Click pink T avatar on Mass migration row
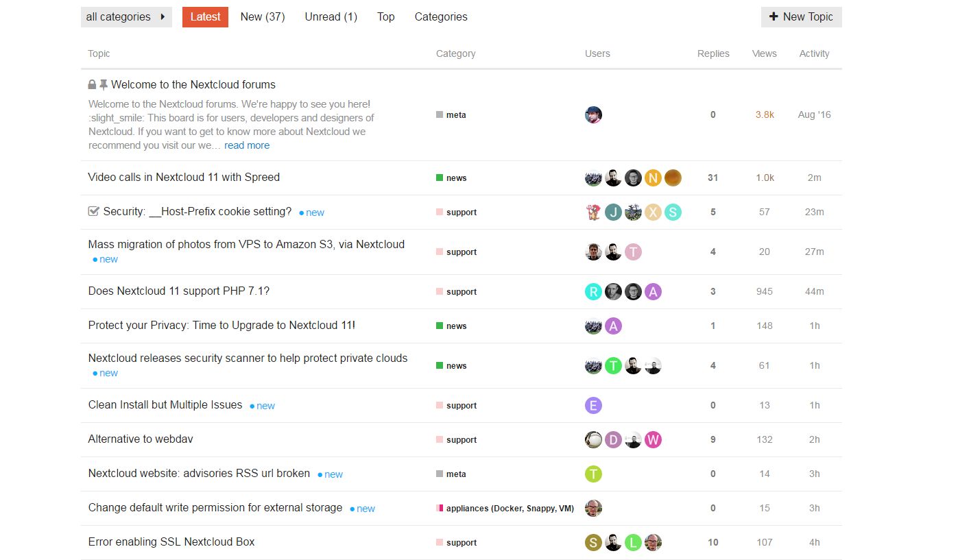 coord(633,252)
